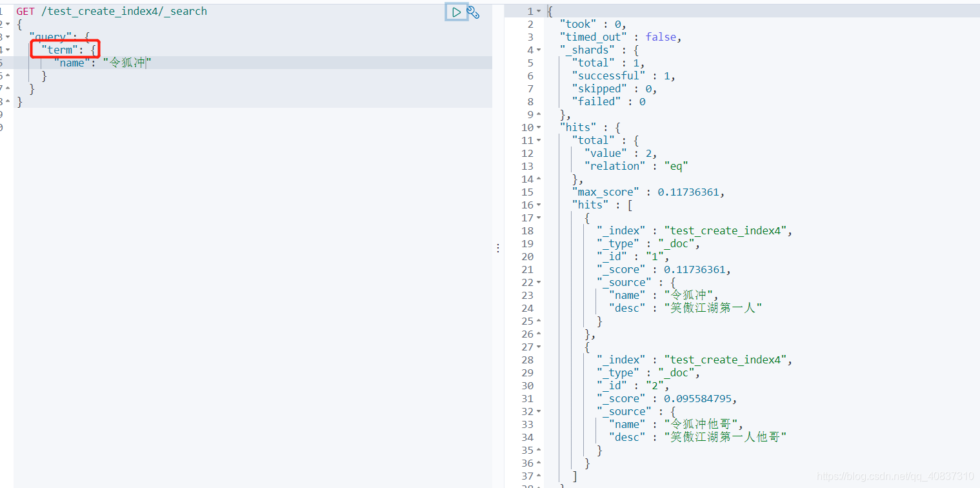The width and height of the screenshot is (980, 488).
Task: Click the "max_score" line in response
Action: point(648,192)
